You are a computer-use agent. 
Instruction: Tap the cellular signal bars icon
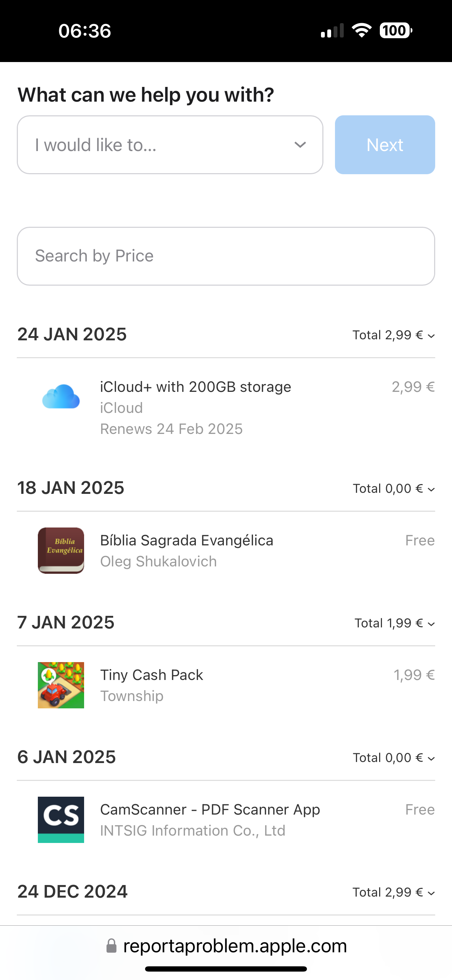click(x=332, y=31)
